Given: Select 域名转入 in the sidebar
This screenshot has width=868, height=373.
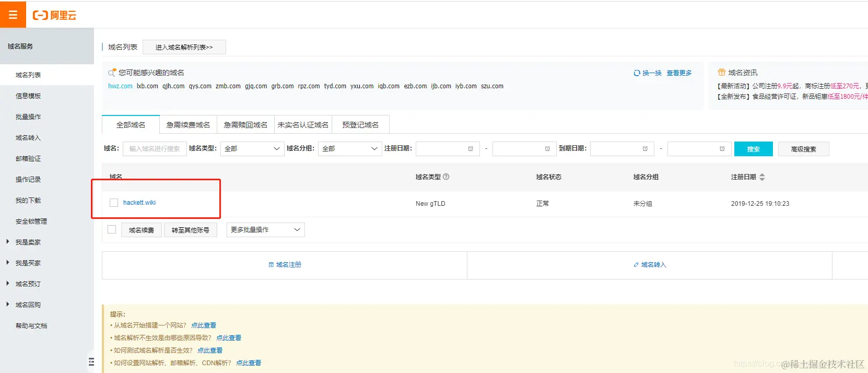Looking at the screenshot, I should [47, 138].
